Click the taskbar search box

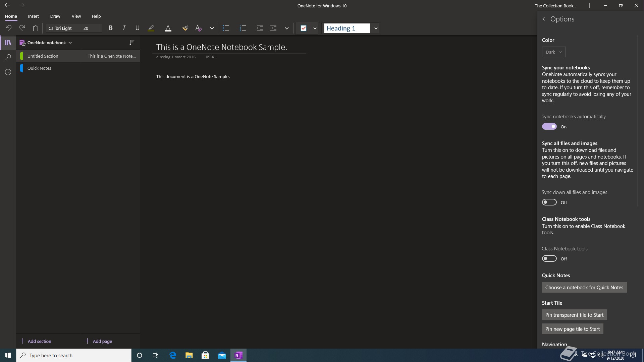click(74, 355)
